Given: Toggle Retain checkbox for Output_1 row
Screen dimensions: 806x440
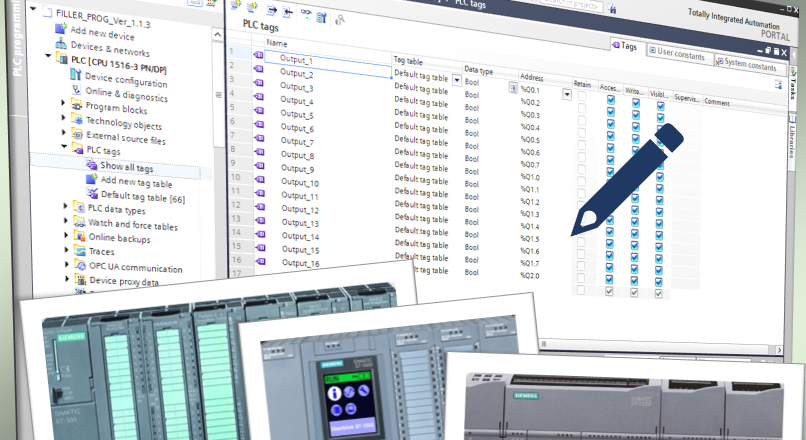Looking at the screenshot, I should (x=582, y=95).
